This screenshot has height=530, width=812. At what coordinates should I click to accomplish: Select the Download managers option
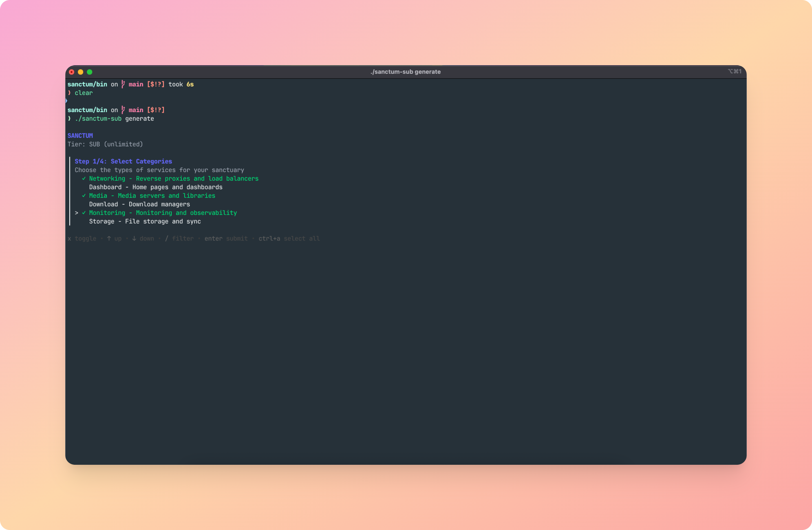point(139,204)
